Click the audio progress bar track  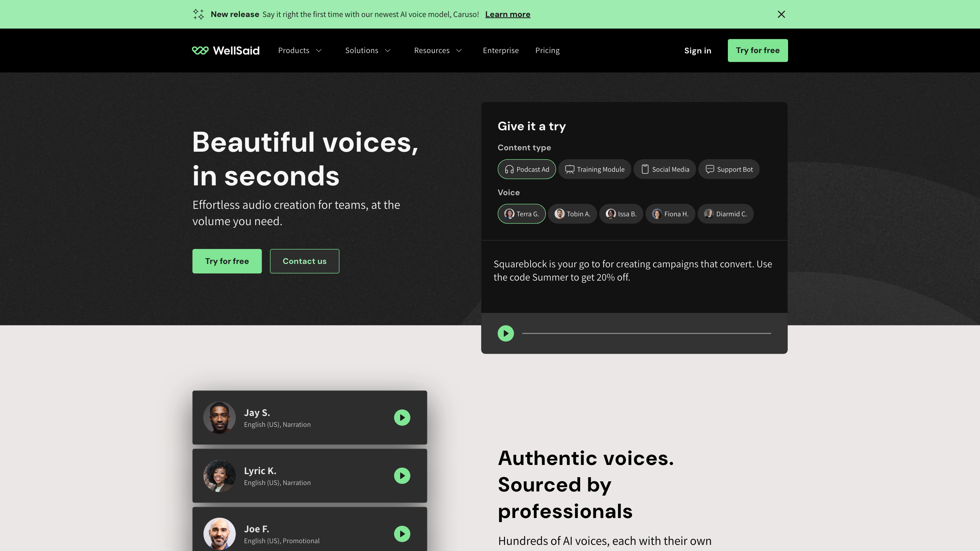(x=647, y=333)
